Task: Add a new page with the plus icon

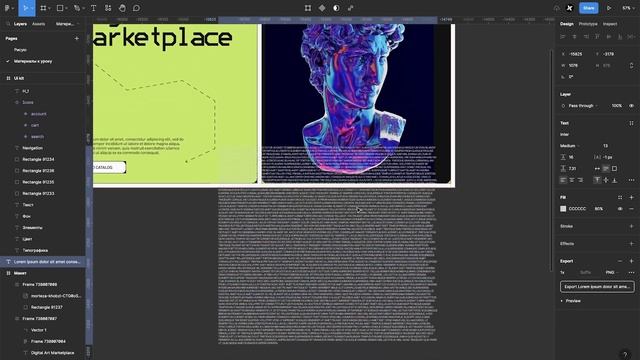Action: click(x=76, y=38)
